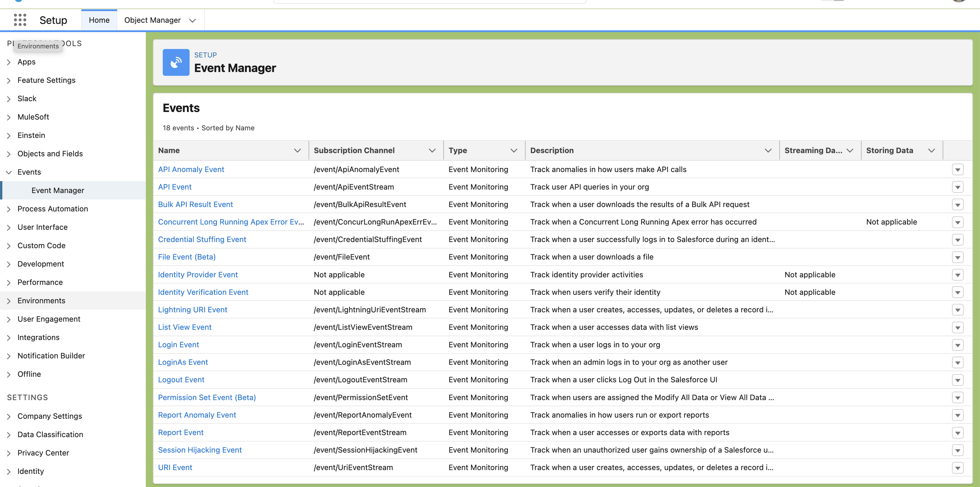Image resolution: width=980 pixels, height=487 pixels.
Task: Open row actions for API Anomaly Event
Action: click(x=957, y=170)
